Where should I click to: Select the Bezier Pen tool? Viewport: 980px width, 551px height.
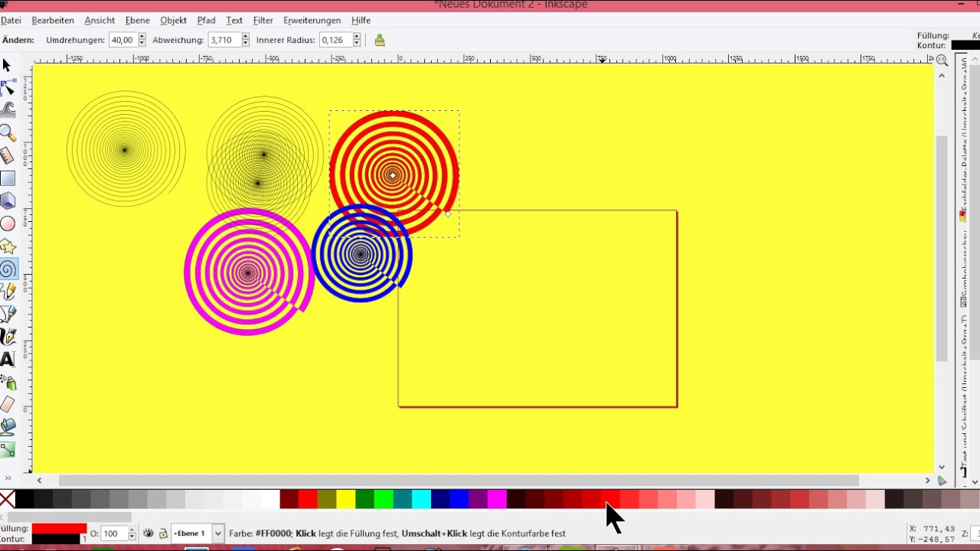7,314
